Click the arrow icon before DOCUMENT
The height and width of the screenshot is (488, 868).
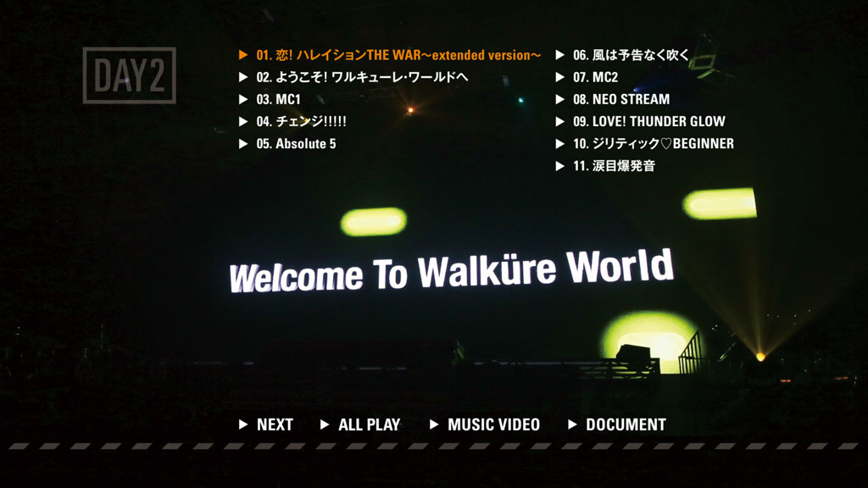pos(572,424)
